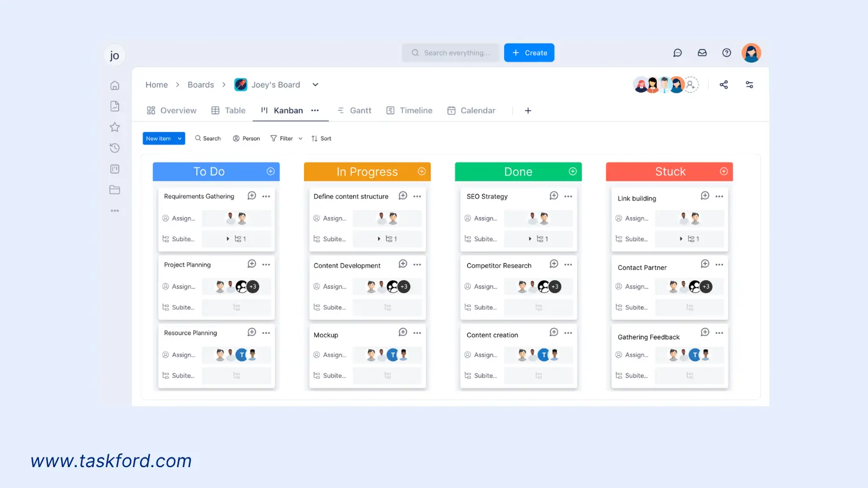Viewport: 868px width, 488px height.
Task: Open the board settings sliders icon
Action: pyautogui.click(x=749, y=85)
